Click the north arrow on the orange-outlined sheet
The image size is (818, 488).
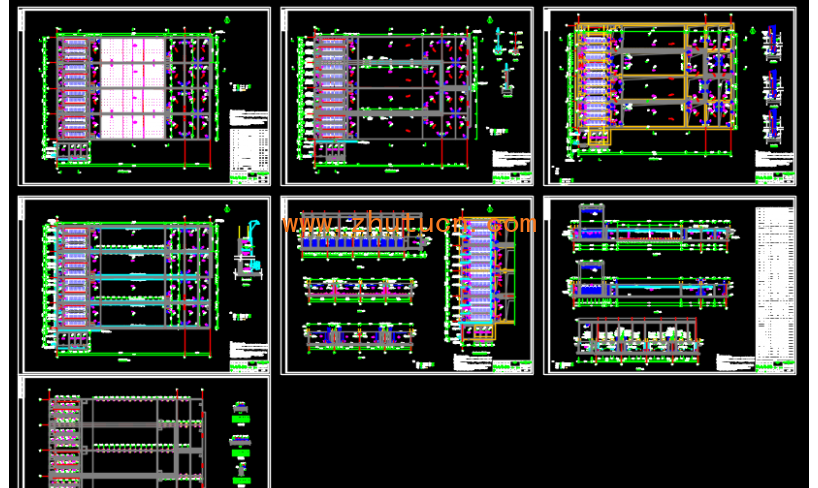(753, 31)
